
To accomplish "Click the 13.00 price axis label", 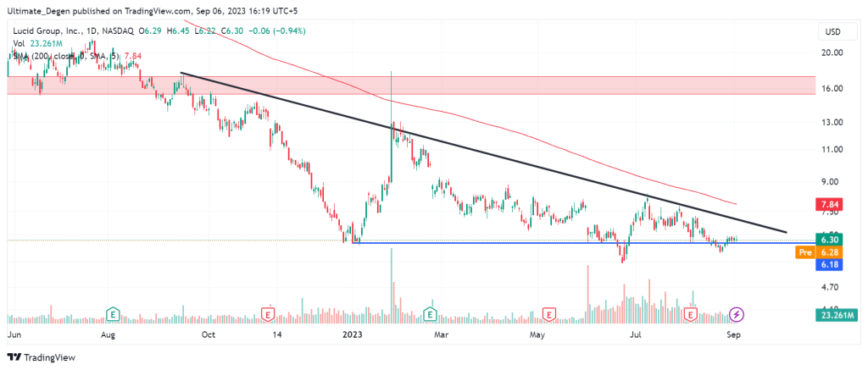I will (832, 122).
